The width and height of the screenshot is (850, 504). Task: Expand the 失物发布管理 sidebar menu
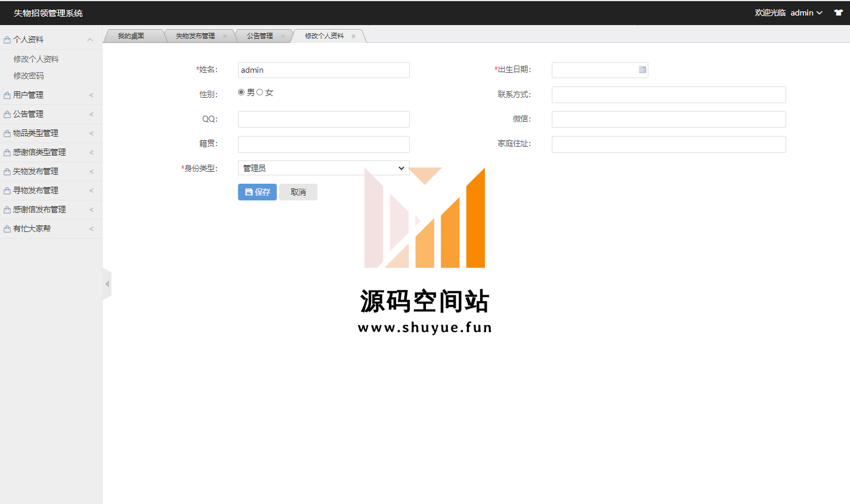36,171
